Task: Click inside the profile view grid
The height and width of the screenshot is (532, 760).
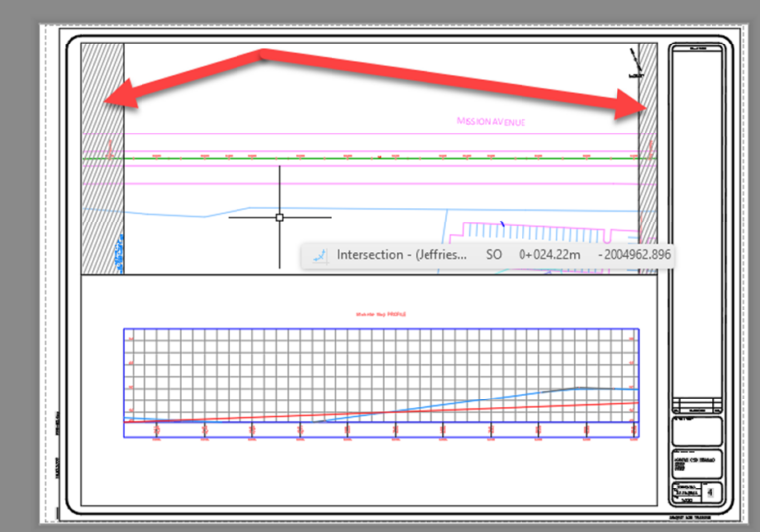Action: click(x=381, y=376)
